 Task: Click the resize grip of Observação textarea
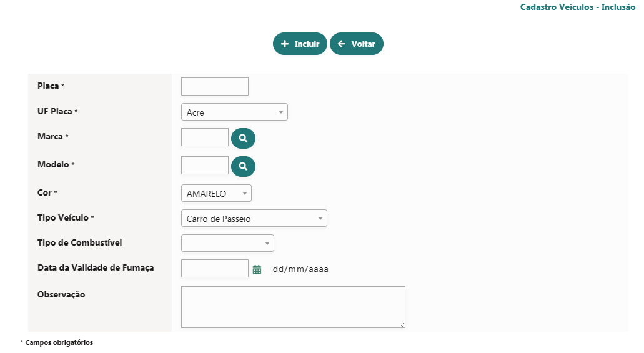[x=402, y=325]
